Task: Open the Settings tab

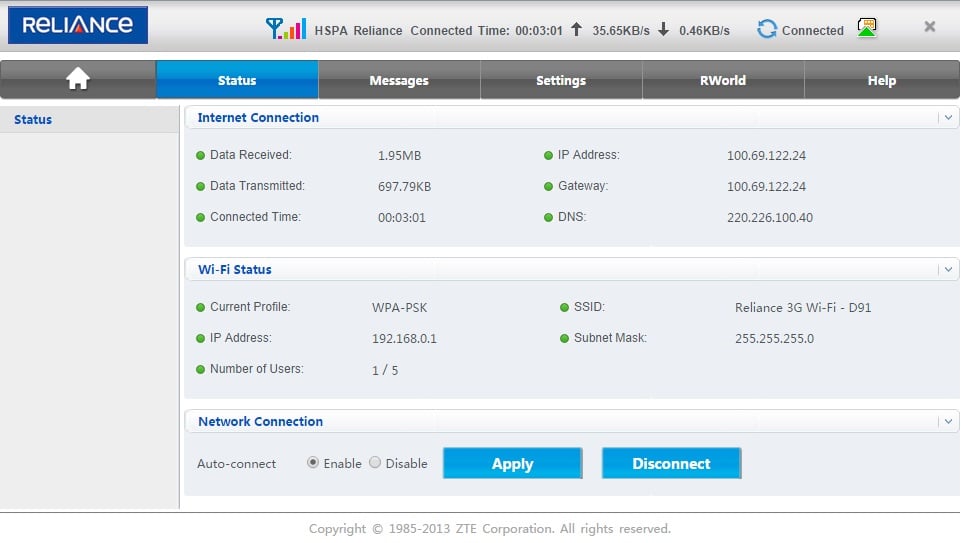Action: [x=561, y=80]
